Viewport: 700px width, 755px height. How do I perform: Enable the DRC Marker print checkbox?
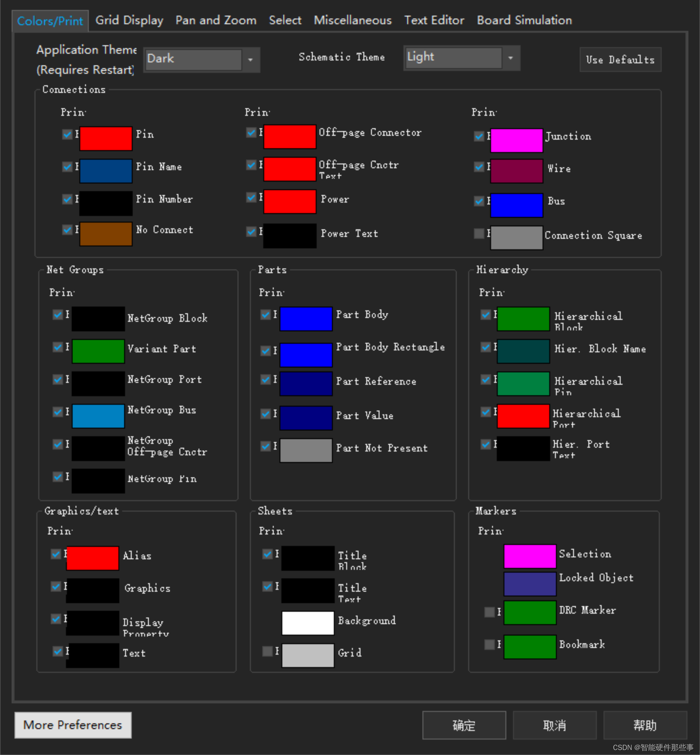(489, 612)
